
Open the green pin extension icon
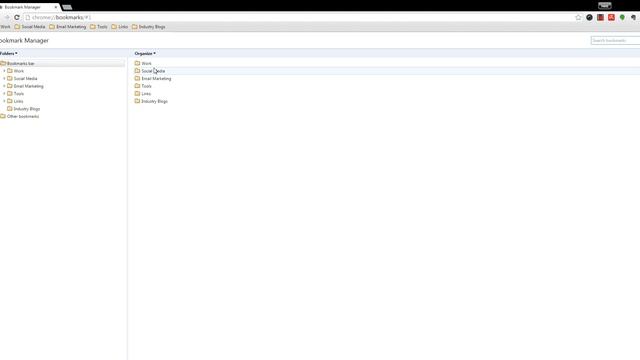click(x=622, y=18)
